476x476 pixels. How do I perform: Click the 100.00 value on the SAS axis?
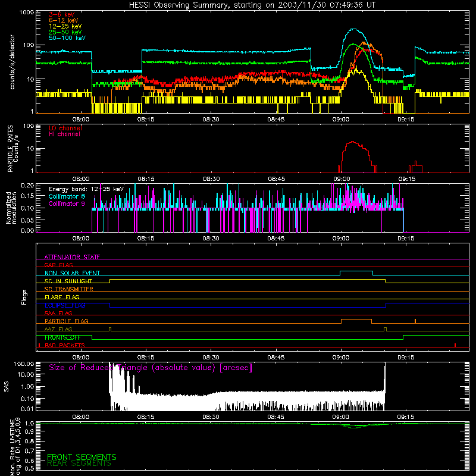click(24, 364)
